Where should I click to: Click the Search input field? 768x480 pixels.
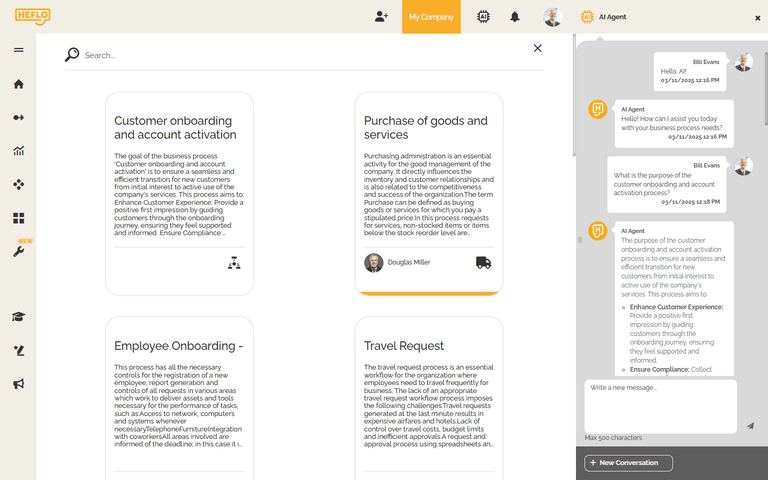[x=300, y=55]
